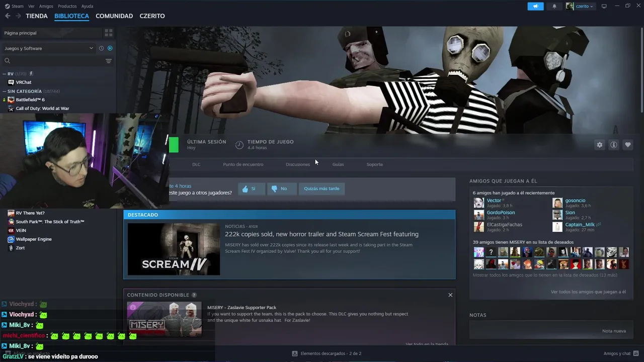Open game settings gear icon
644x362 pixels.
point(599,145)
